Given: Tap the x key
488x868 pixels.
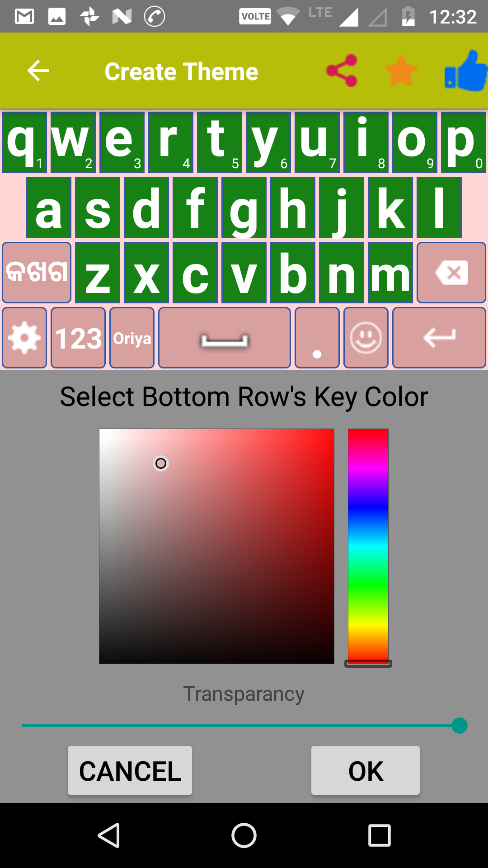Looking at the screenshot, I should point(146,273).
